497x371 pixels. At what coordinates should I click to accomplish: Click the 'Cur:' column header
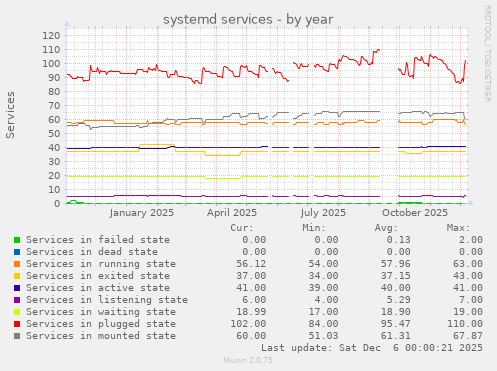click(242, 228)
